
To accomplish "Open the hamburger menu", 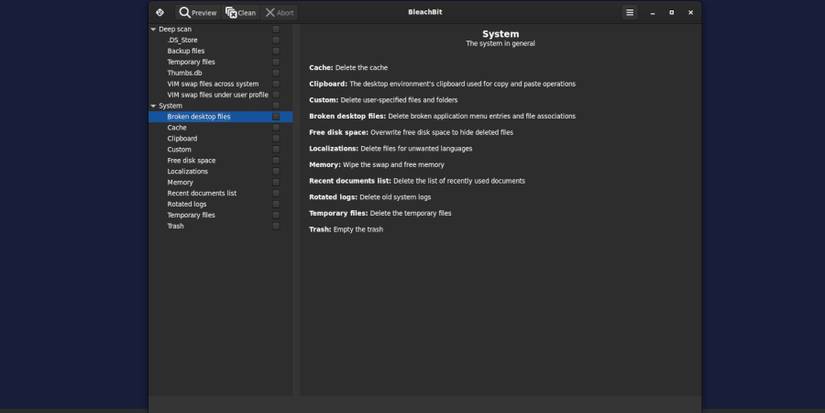I will tap(630, 13).
